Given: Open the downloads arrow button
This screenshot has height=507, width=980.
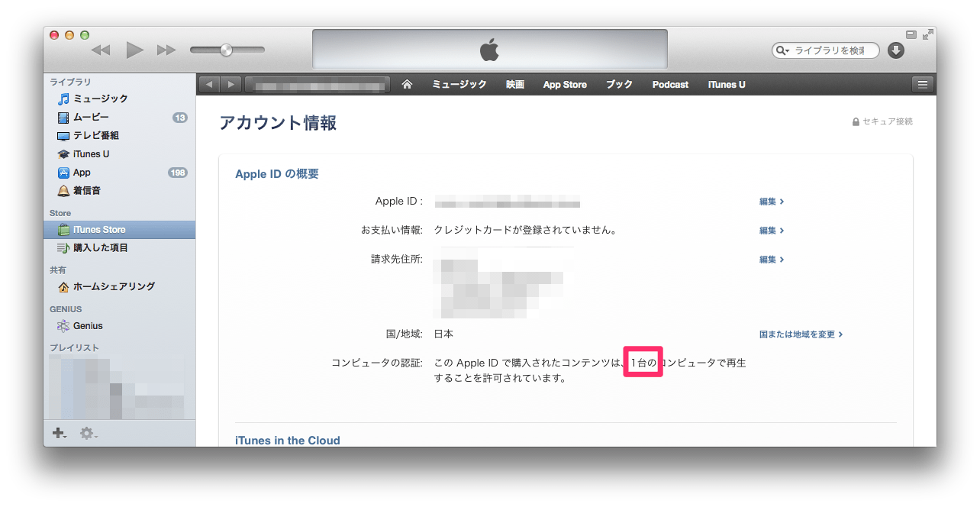Looking at the screenshot, I should coord(896,50).
